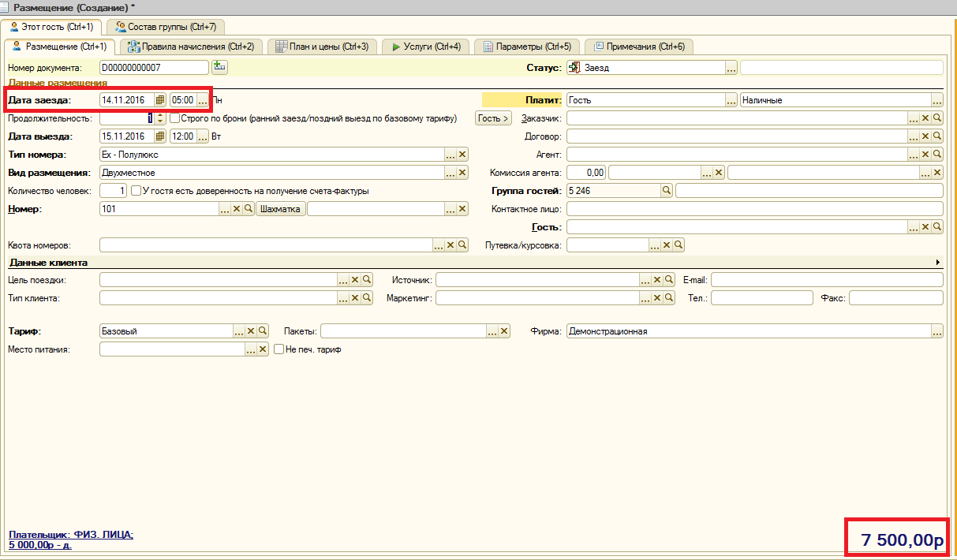Open calendar for Дата заезда
The width and height of the screenshot is (957, 560).
[160, 100]
